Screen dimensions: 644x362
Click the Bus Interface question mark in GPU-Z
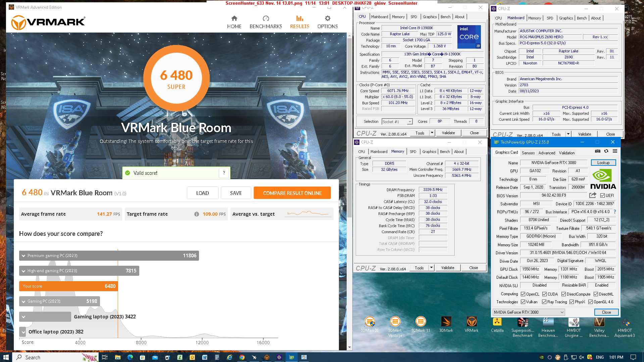[x=615, y=212]
